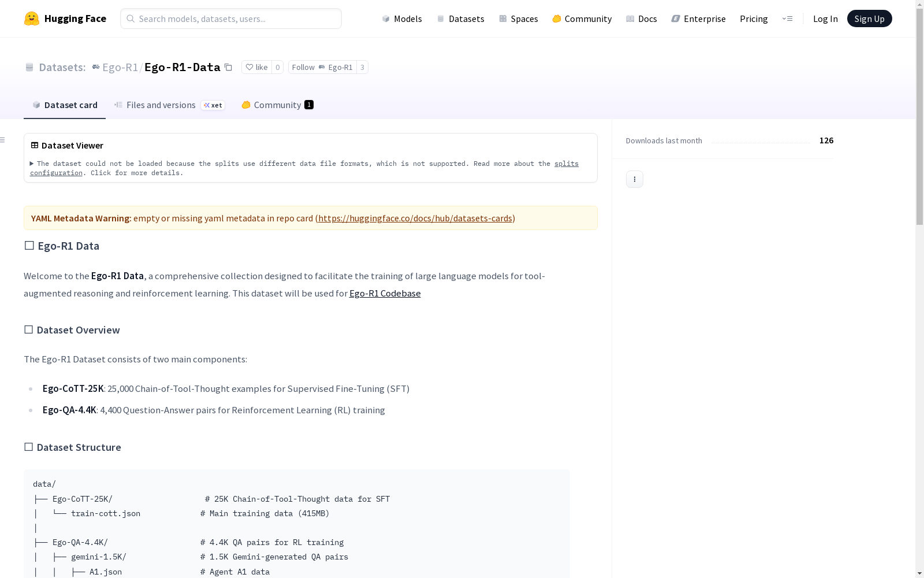Open the datasets-cards documentation link

(x=415, y=218)
